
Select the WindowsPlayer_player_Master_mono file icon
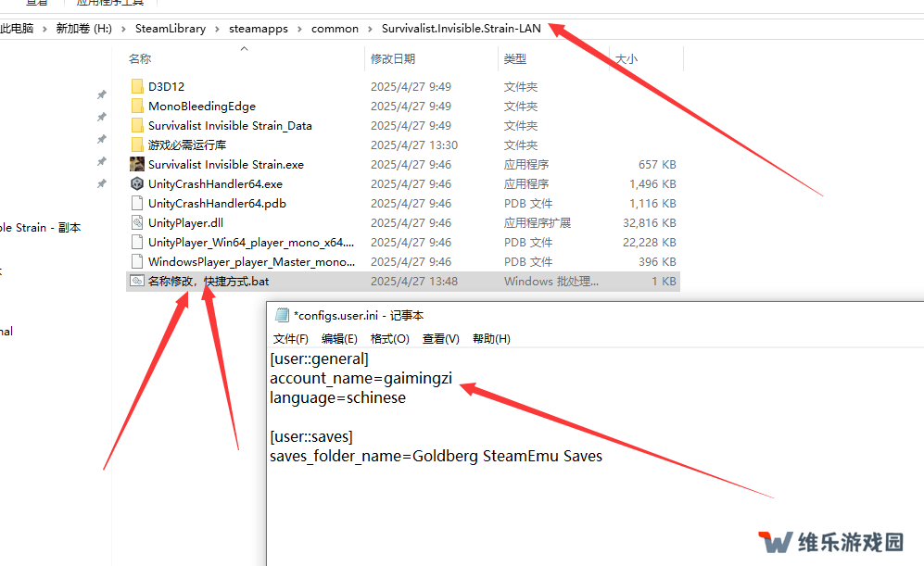[137, 261]
